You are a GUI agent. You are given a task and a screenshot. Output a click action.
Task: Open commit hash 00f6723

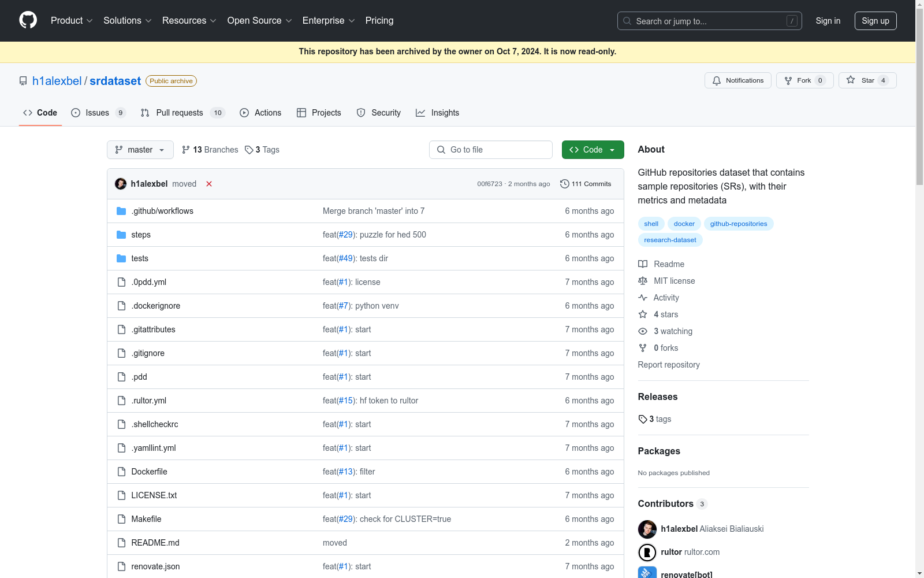pos(490,184)
